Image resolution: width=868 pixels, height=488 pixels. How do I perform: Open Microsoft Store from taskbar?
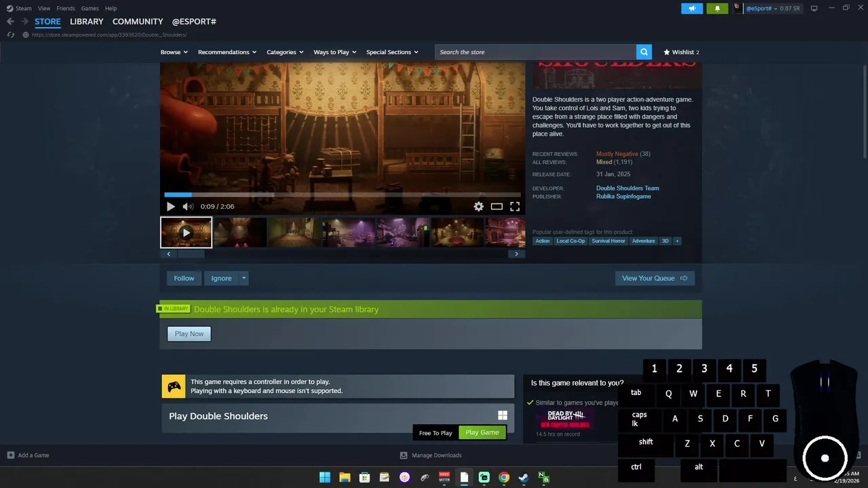pos(364,477)
